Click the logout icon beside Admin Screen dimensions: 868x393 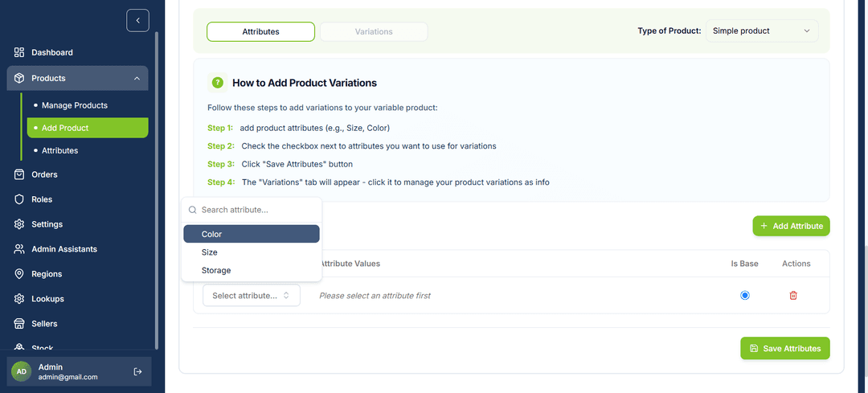pos(138,371)
